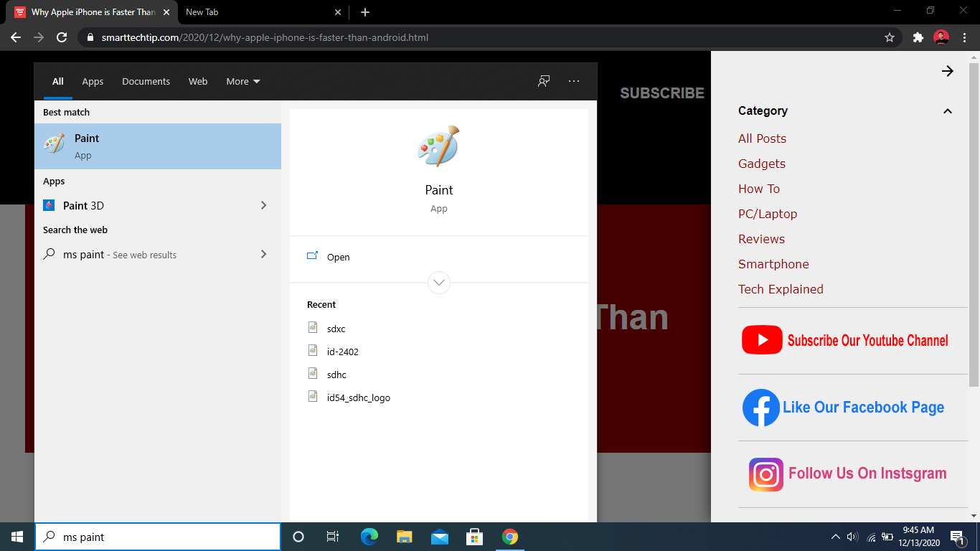Switch to the Documents search tab
Image resolution: width=980 pixels, height=551 pixels.
point(146,81)
